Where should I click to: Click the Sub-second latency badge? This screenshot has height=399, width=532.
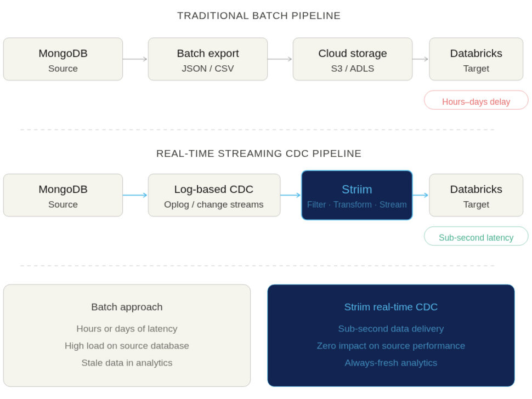(476, 237)
